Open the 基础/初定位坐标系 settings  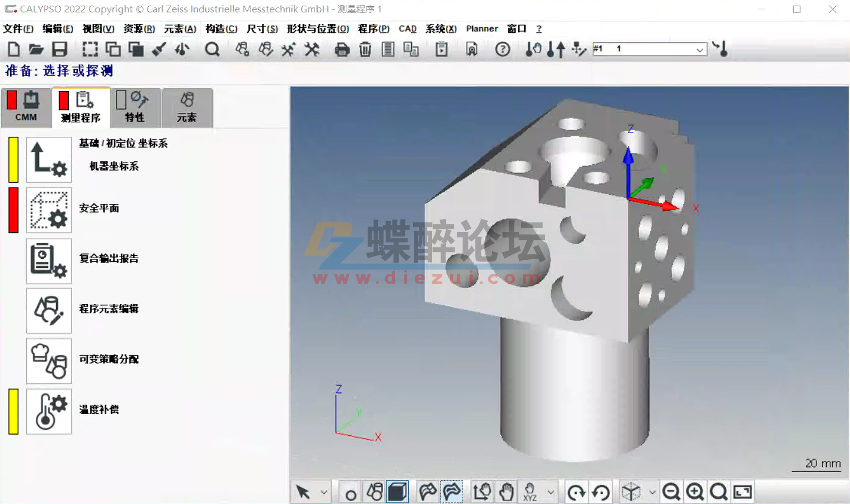coord(48,159)
